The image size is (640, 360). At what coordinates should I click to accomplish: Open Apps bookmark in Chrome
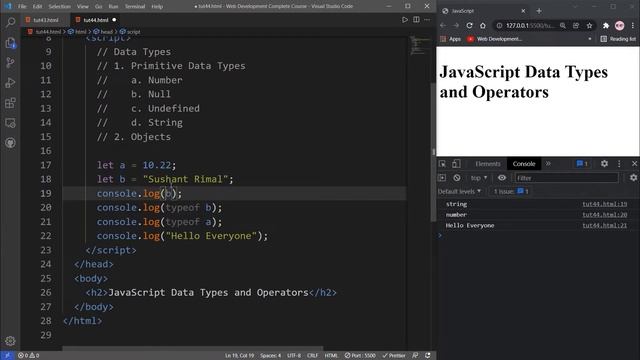coord(451,39)
